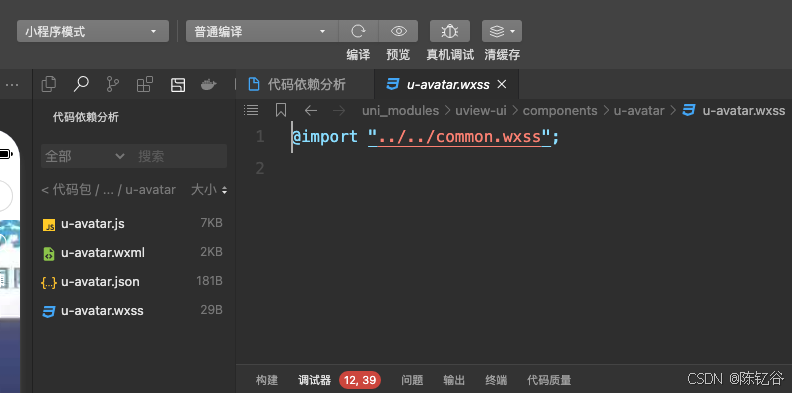
Task: Click the CSS icon of u-avatar.wxss row
Action: (x=48, y=311)
